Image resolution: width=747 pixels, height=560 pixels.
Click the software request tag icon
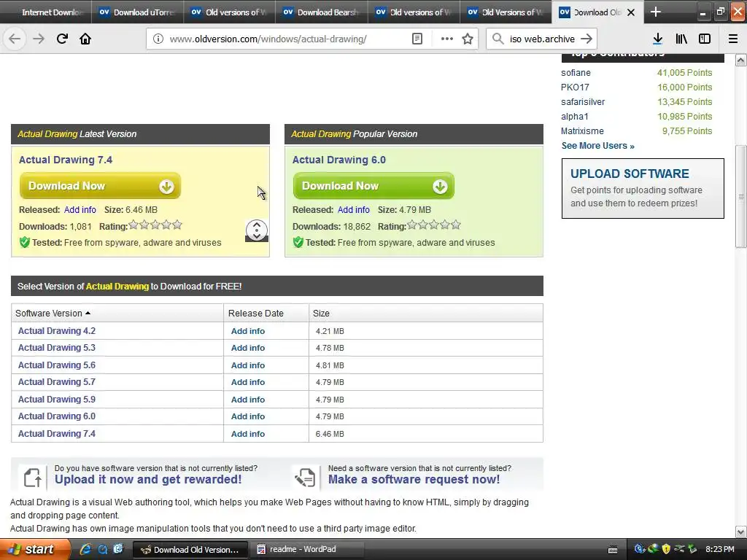pyautogui.click(x=305, y=477)
